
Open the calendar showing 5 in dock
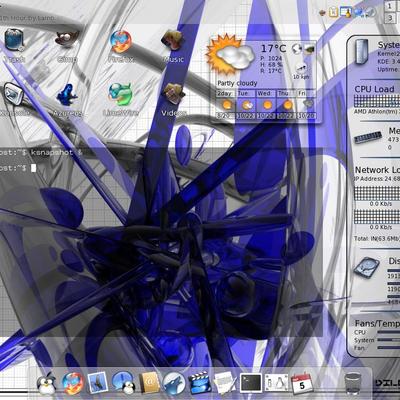pyautogui.click(x=301, y=383)
